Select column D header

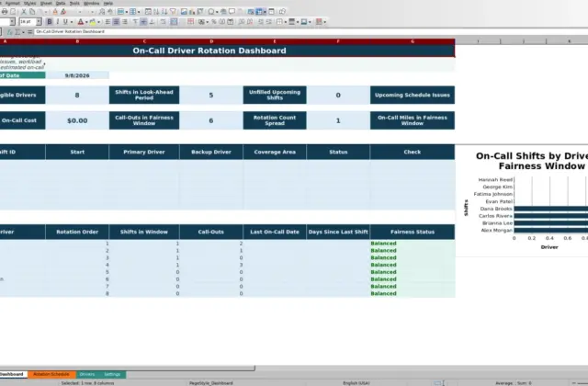pyautogui.click(x=211, y=41)
